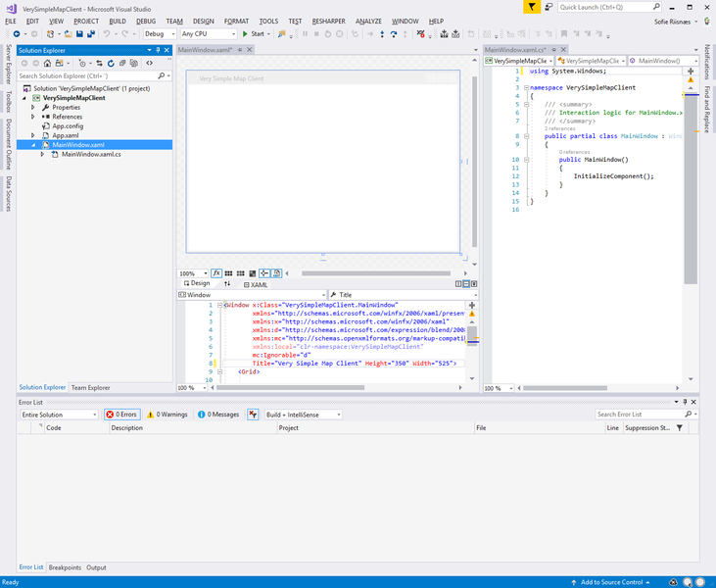Open the BUILD menu
This screenshot has width=716, height=588.
[118, 21]
